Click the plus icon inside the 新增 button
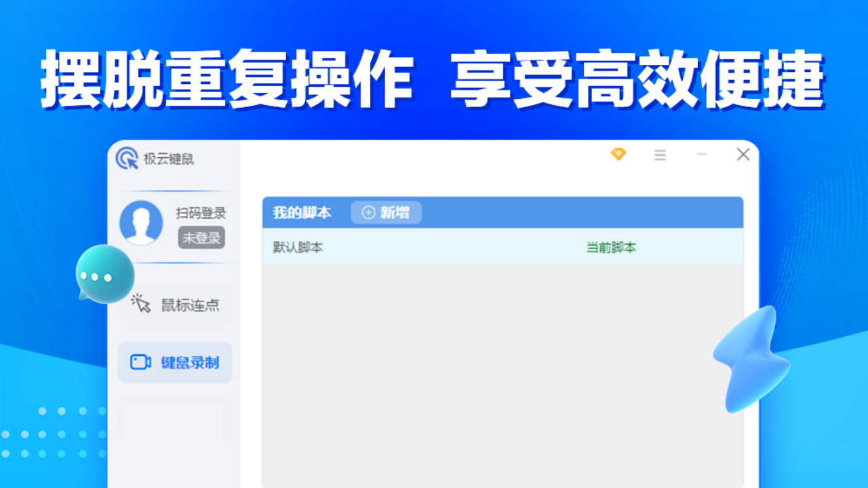This screenshot has width=868, height=488. 368,212
